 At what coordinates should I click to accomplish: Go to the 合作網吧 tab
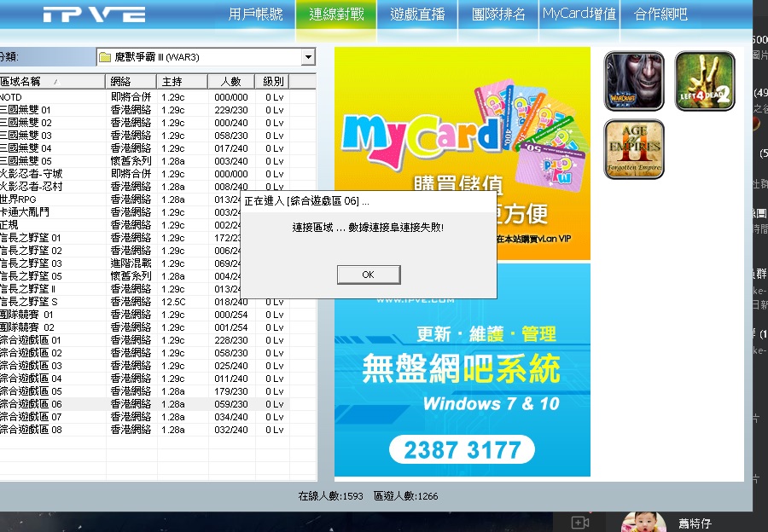[660, 14]
